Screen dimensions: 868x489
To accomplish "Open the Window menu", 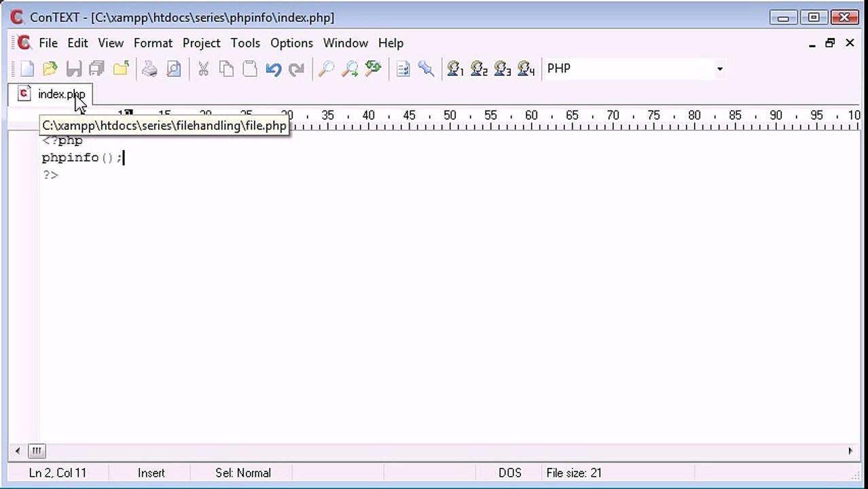I will [345, 43].
